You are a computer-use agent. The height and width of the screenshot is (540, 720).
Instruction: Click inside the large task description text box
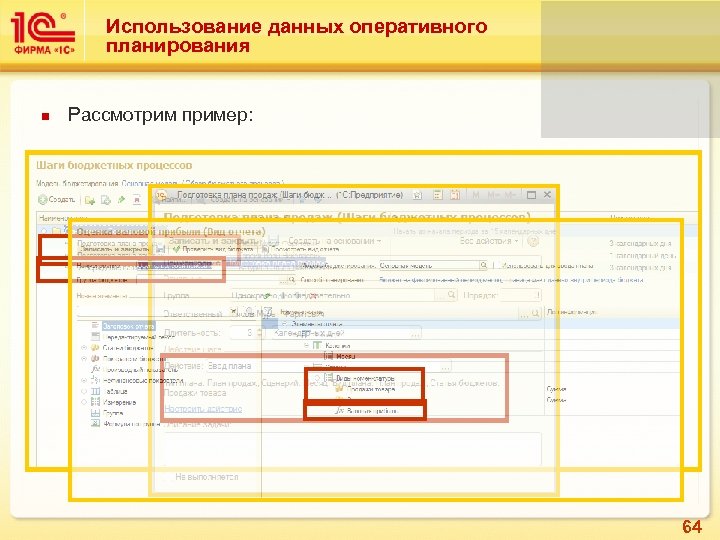click(x=353, y=449)
